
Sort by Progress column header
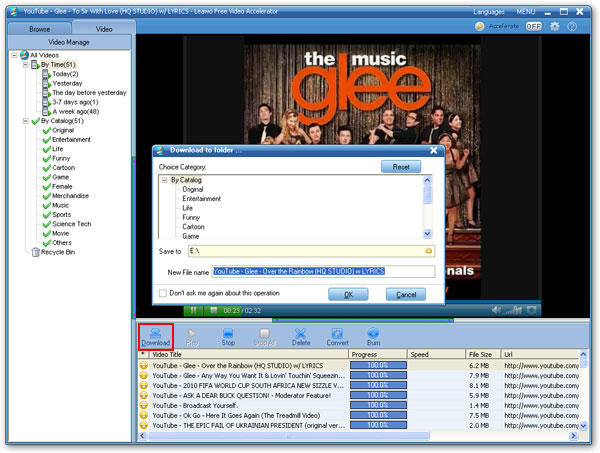[x=378, y=354]
